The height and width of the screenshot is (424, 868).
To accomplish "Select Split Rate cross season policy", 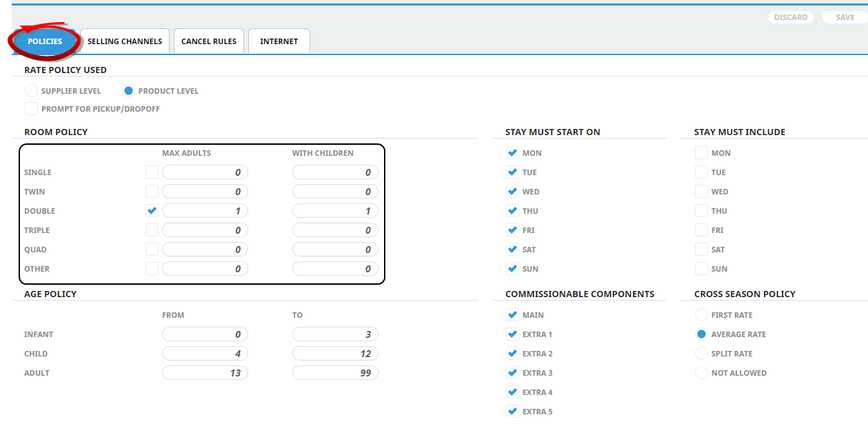I will (701, 354).
